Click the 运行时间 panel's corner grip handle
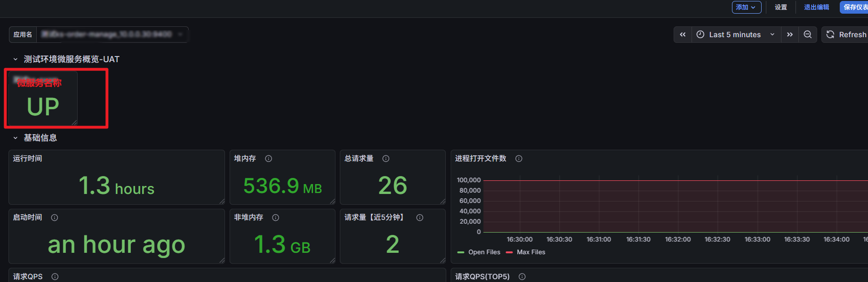The width and height of the screenshot is (868, 282). click(222, 201)
